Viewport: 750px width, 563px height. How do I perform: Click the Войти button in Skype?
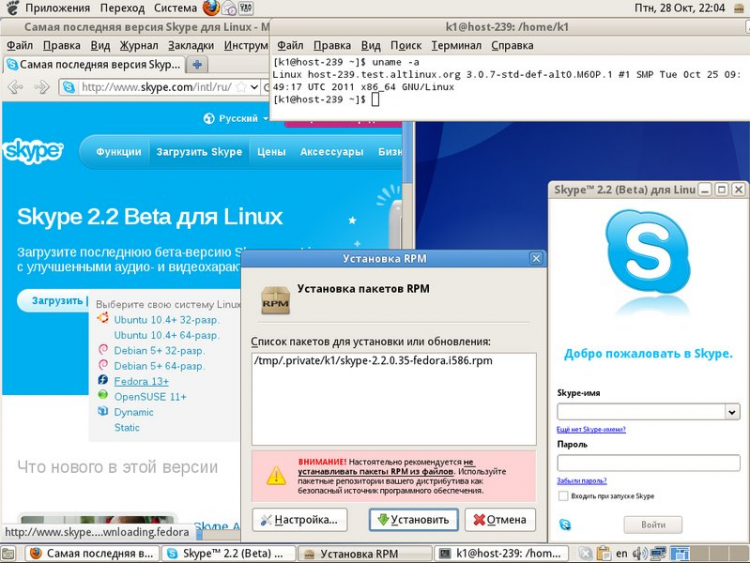click(x=653, y=525)
